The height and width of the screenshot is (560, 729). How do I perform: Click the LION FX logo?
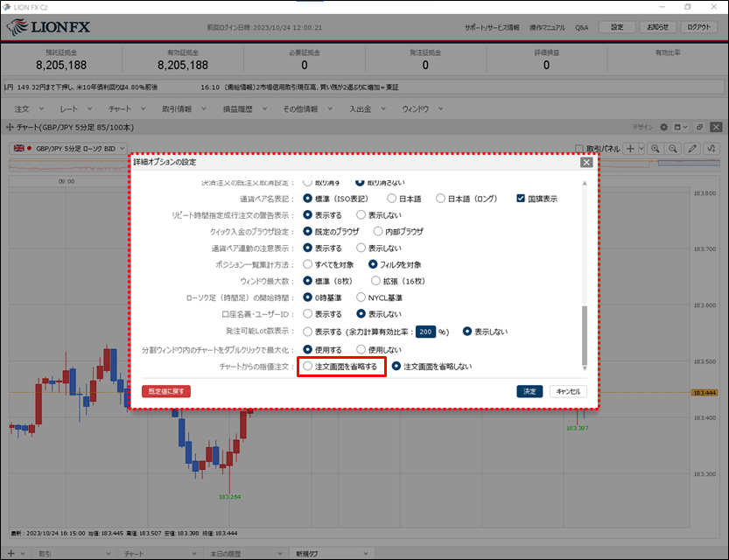pos(48,27)
